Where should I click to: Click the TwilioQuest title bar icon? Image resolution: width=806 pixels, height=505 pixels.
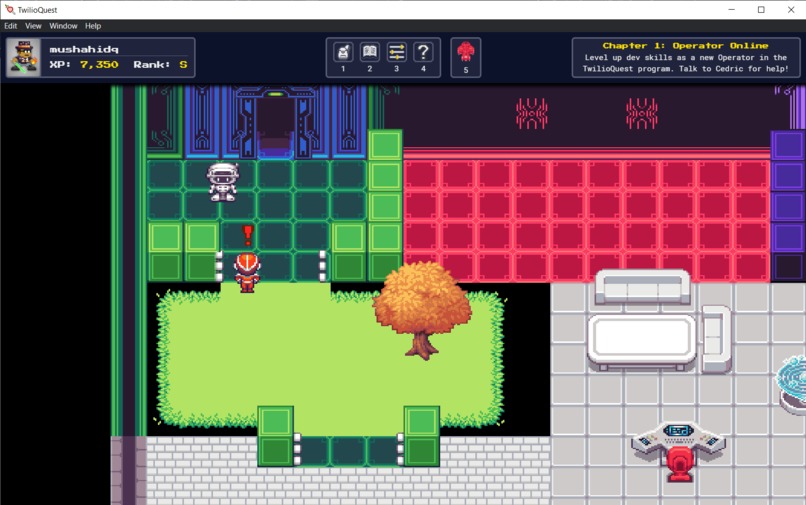9,9
